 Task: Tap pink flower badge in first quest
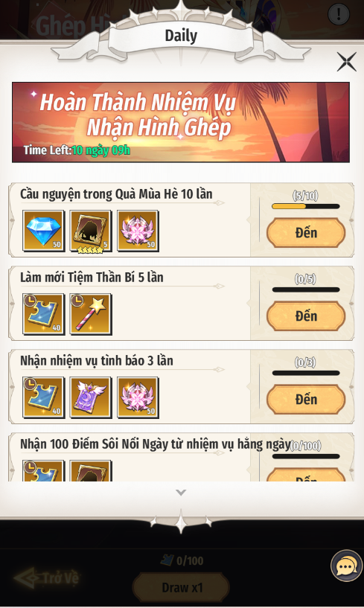click(x=138, y=231)
